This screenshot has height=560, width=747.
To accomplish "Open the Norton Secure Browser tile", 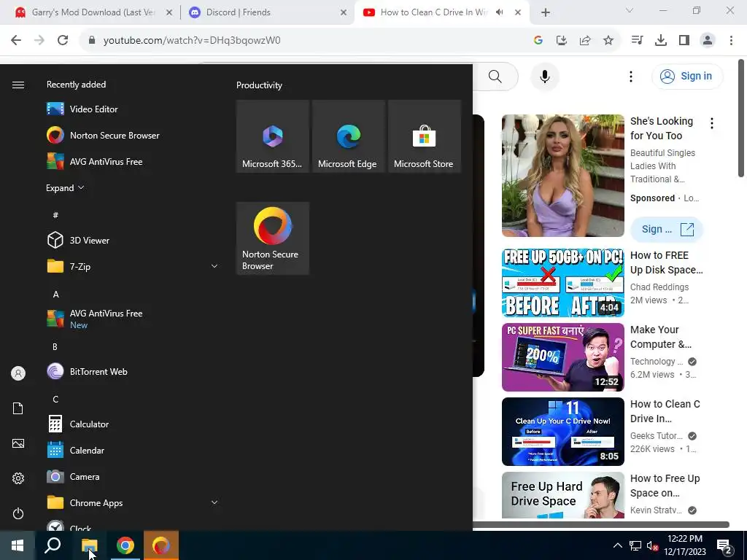I will (273, 238).
